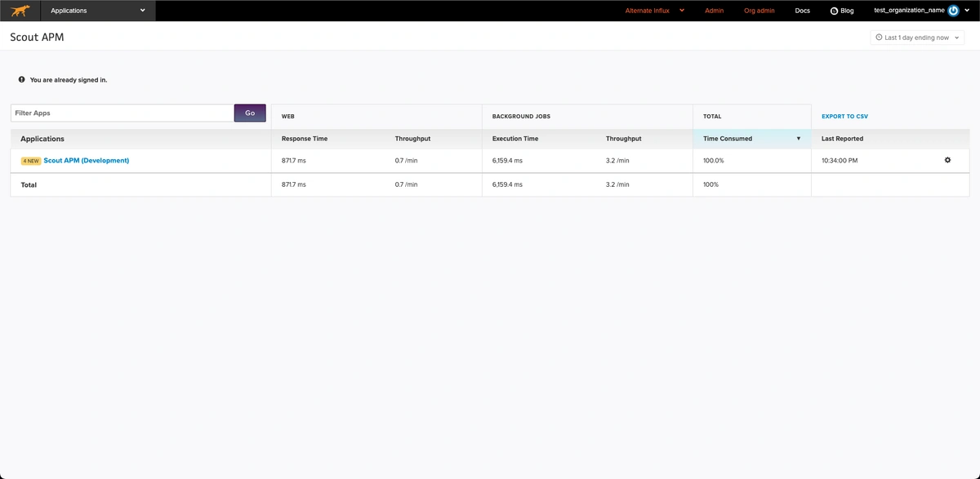Open settings gear for Scout APM (Development)
Viewport: 980px width, 479px height.
[x=947, y=160]
